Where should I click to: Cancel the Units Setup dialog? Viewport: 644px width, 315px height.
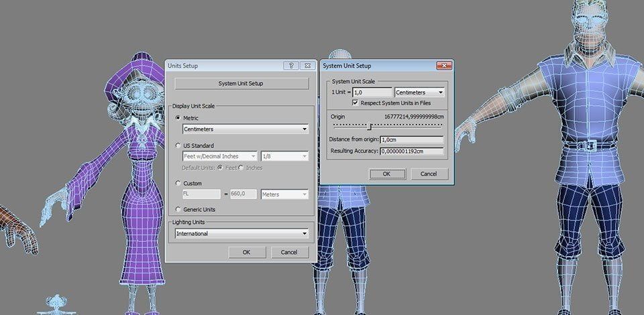pyautogui.click(x=289, y=252)
